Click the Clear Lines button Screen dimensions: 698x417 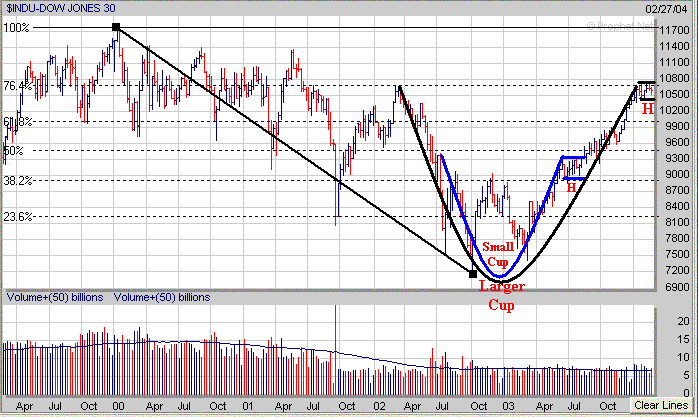pyautogui.click(x=661, y=405)
